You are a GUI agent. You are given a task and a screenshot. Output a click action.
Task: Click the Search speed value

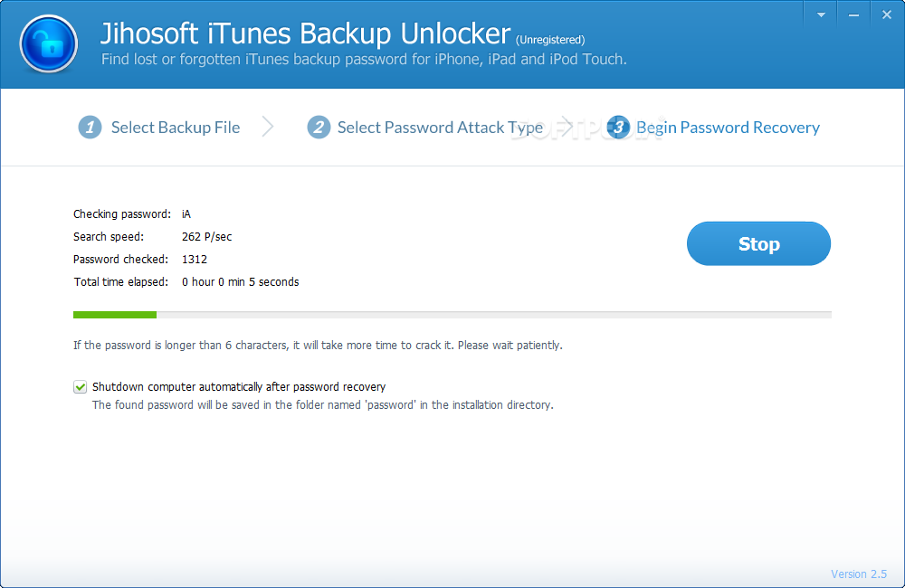click(x=207, y=237)
